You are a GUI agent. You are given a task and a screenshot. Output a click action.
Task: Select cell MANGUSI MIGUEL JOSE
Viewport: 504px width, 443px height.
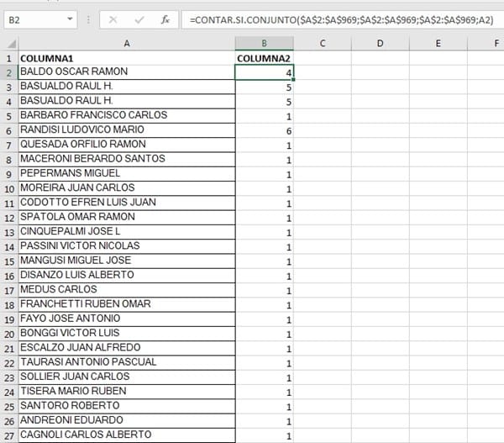tap(127, 261)
